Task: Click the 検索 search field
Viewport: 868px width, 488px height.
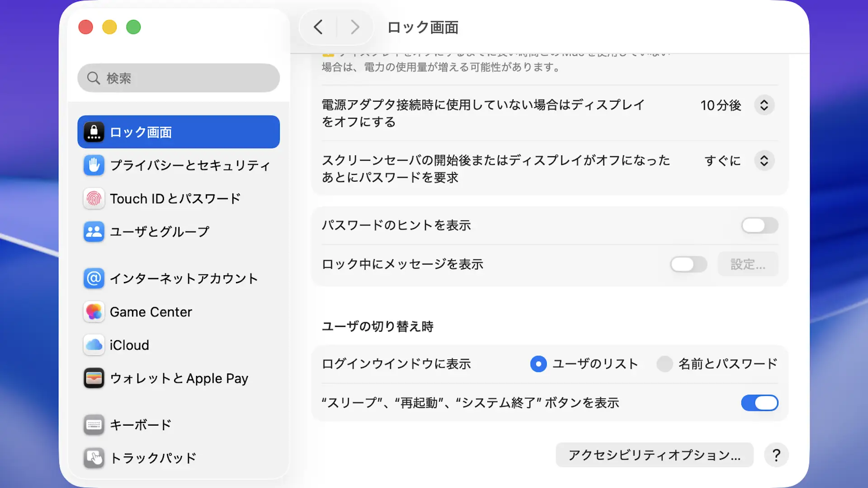Action: point(178,78)
